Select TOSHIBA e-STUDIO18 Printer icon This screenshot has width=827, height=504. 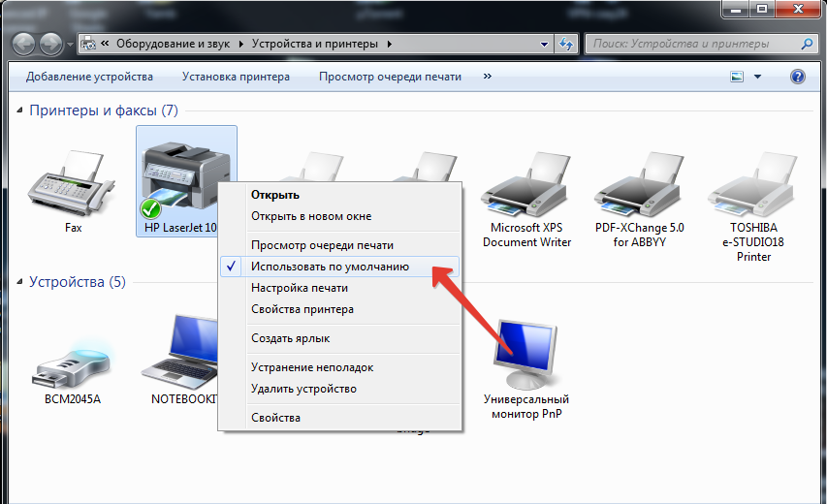(x=753, y=185)
